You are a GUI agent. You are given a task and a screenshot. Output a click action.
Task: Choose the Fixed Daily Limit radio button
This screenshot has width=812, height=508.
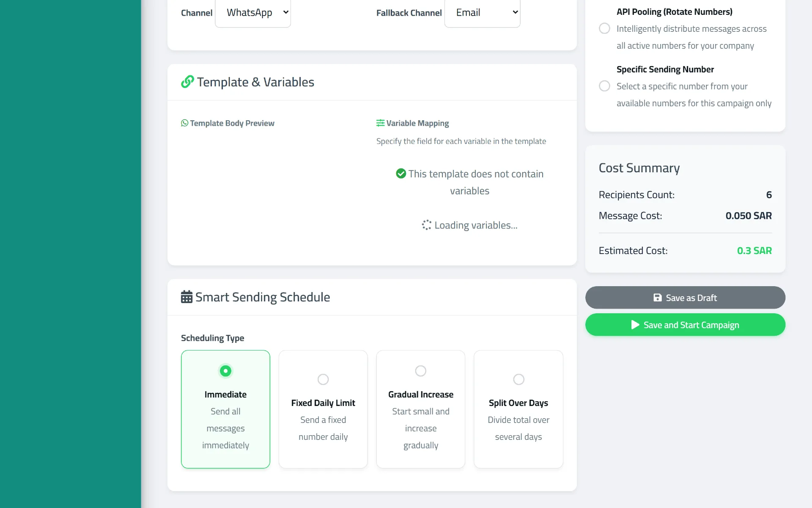(x=323, y=379)
